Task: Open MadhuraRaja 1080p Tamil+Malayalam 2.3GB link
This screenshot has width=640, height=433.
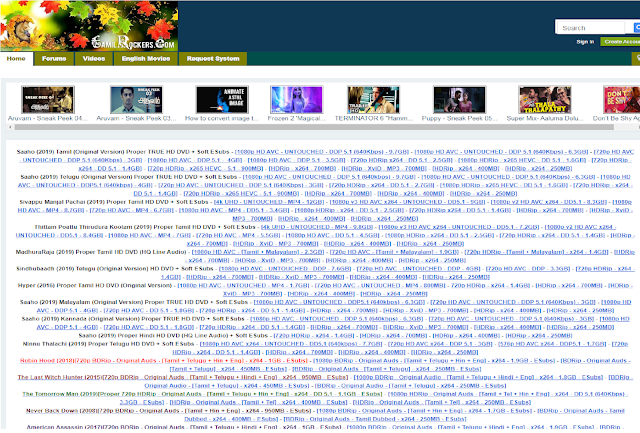Action: coord(258,252)
